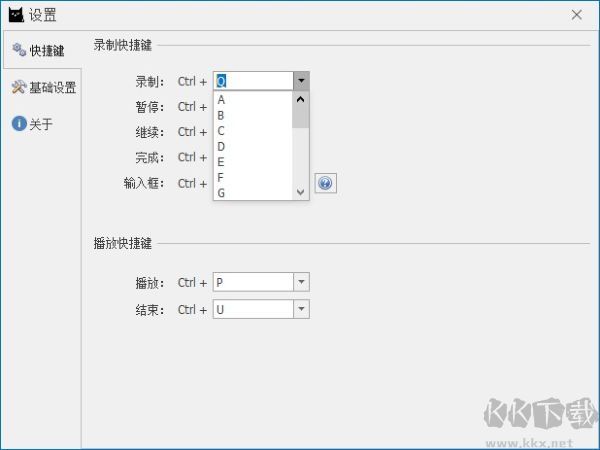Click the gear icon beside 快捷键
Image resolution: width=600 pixels, height=450 pixels.
[18, 50]
